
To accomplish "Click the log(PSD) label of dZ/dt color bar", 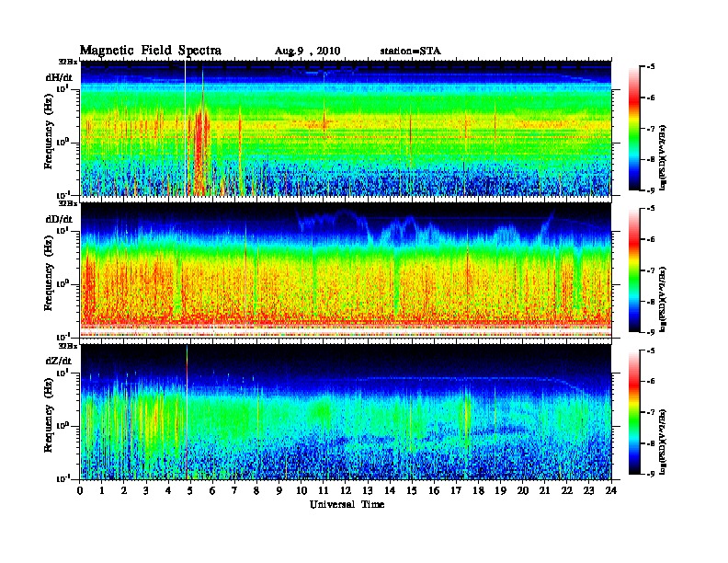I will coord(663,442).
